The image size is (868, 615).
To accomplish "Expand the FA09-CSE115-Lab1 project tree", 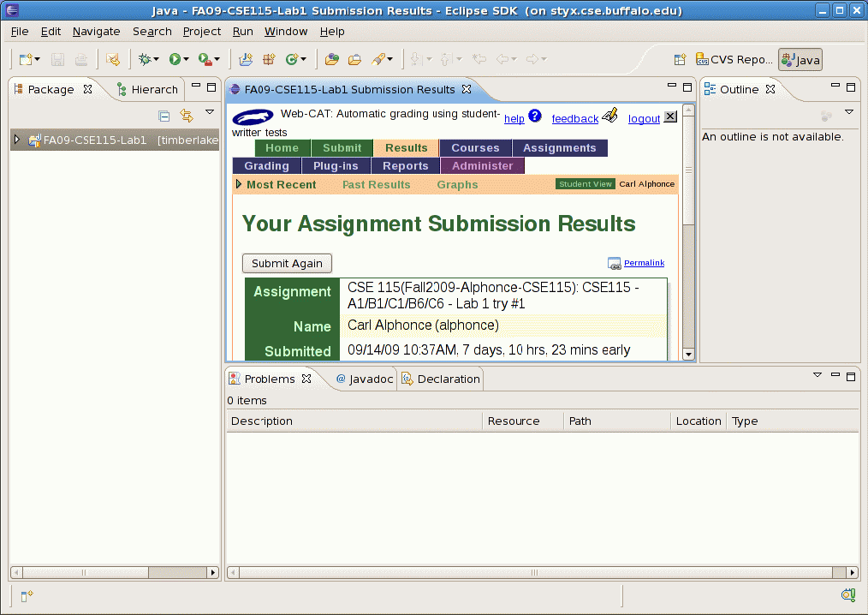I will [x=16, y=140].
